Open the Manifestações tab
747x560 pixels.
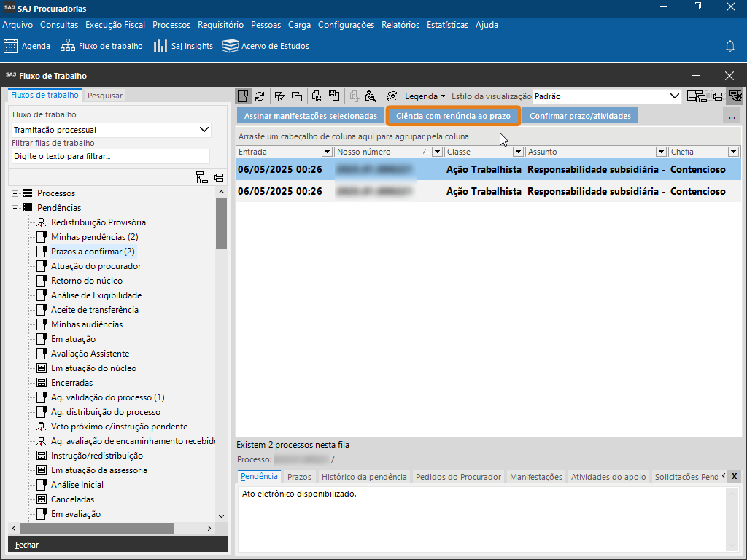[536, 477]
